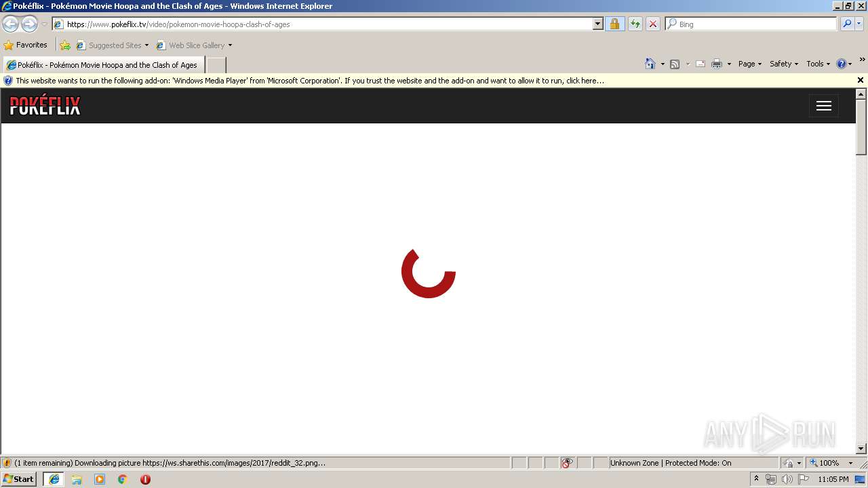
Task: Show more command bar items with the chevron
Action: (x=862, y=60)
